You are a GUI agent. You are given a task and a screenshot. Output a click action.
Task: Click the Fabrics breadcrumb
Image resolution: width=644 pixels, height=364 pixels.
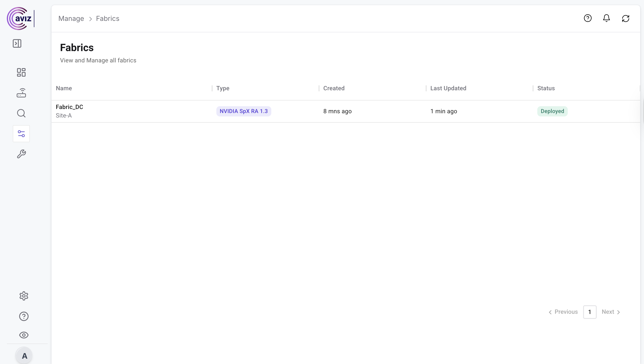tap(108, 19)
